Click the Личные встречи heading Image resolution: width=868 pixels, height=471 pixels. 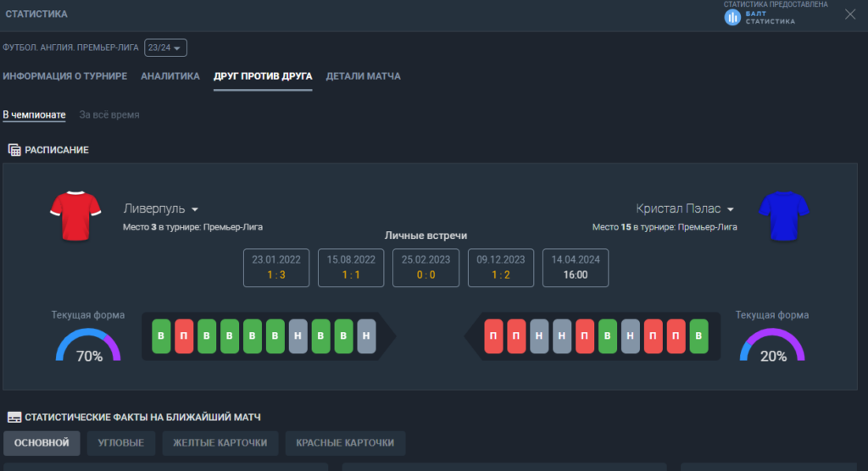[426, 235]
